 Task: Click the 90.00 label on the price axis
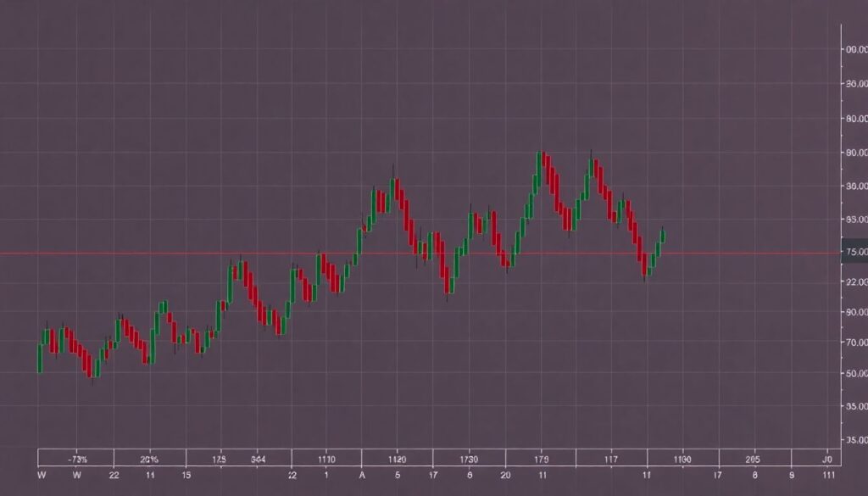pos(854,154)
